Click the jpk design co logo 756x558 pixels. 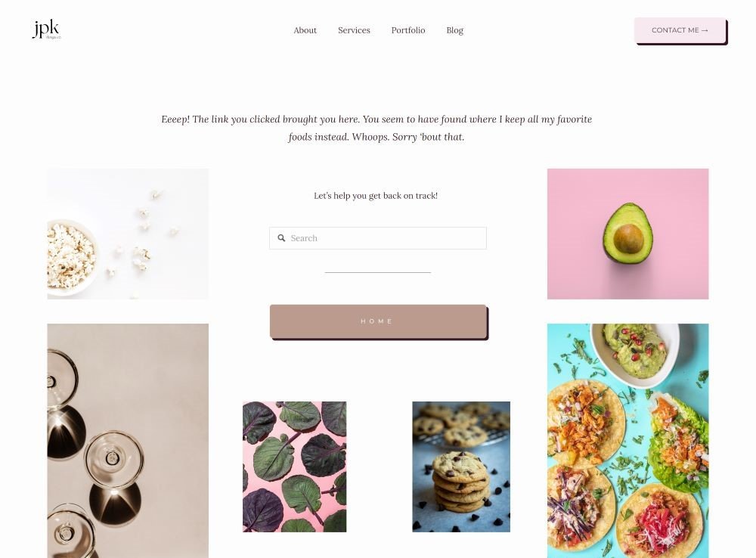tap(46, 29)
